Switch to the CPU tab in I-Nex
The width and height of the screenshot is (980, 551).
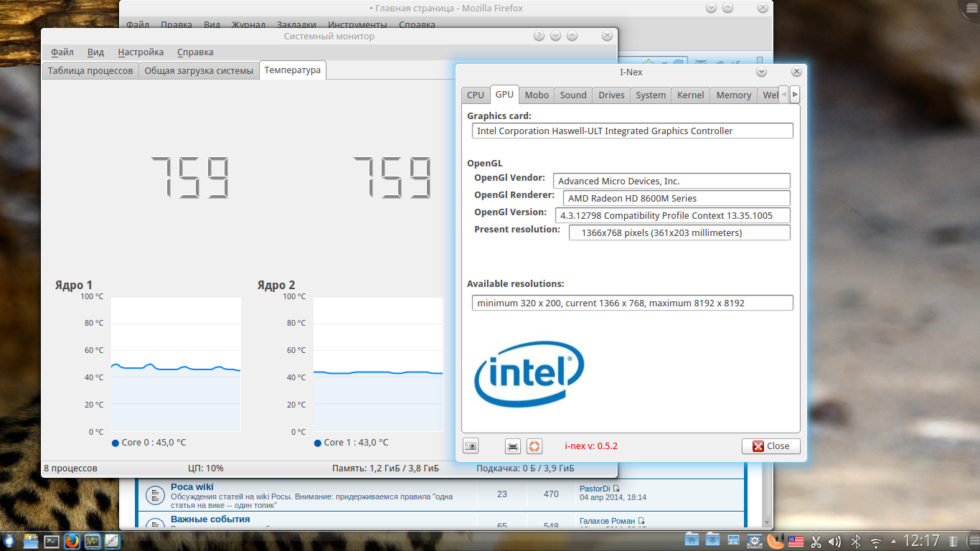click(x=476, y=95)
